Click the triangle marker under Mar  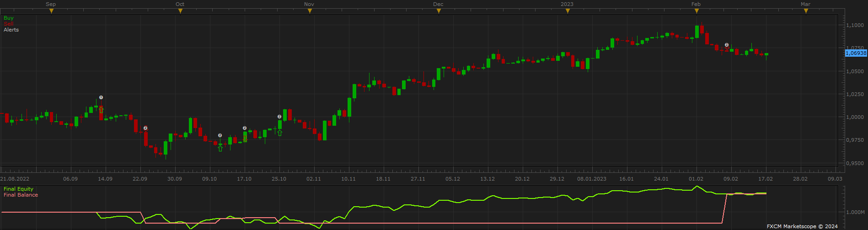coord(806,11)
